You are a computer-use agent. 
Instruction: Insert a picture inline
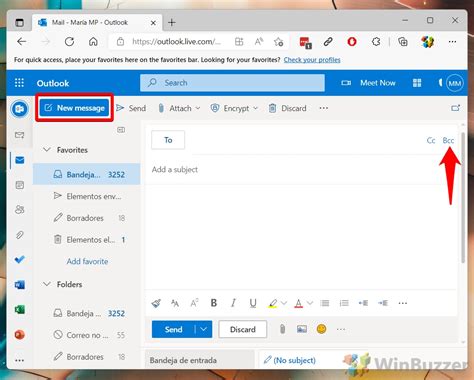point(302,329)
